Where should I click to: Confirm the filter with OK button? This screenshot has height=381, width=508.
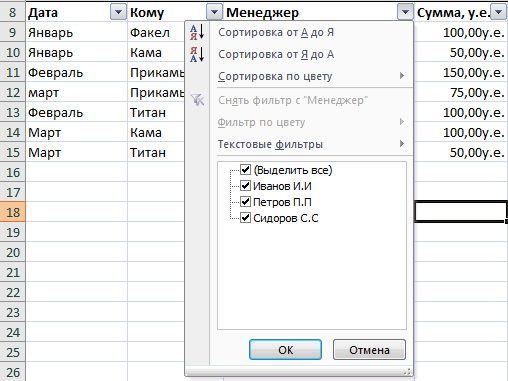click(x=285, y=350)
